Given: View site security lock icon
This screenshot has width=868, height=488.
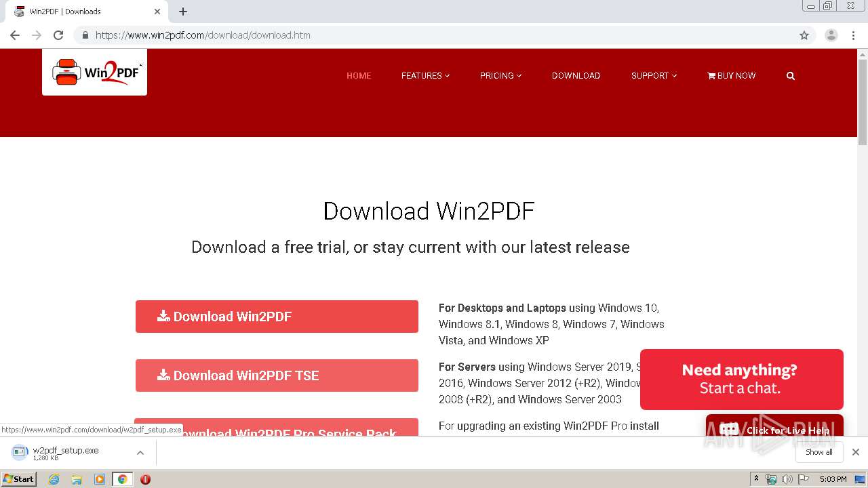Looking at the screenshot, I should pyautogui.click(x=85, y=35).
